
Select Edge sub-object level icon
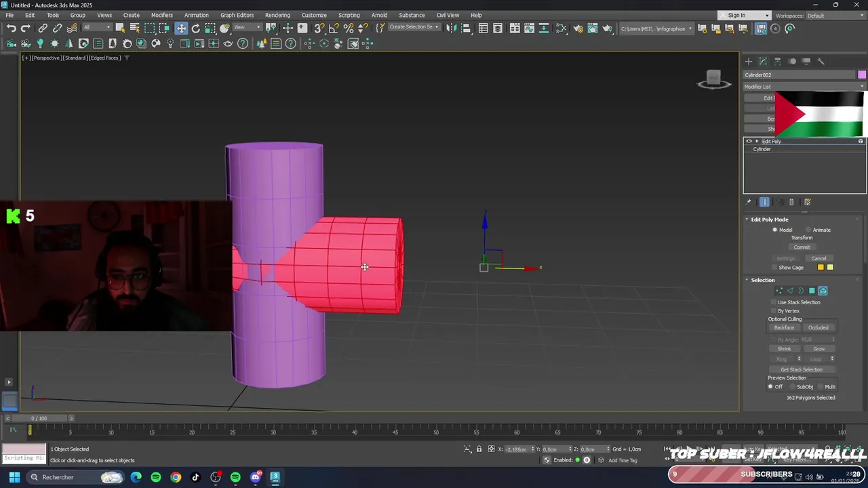[790, 291]
